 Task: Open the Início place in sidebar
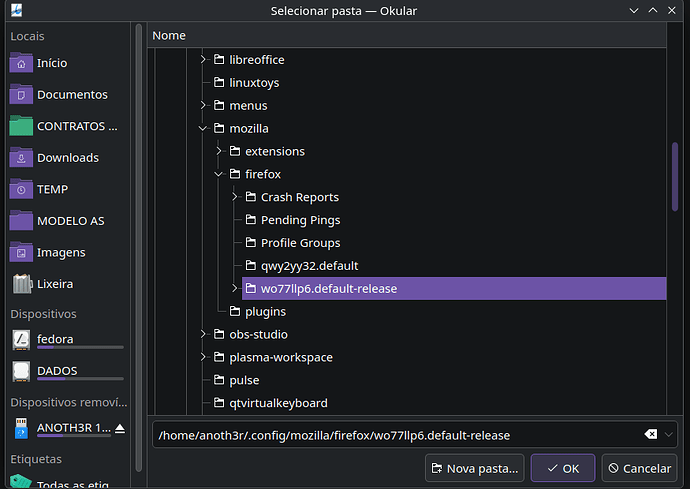[x=68, y=63]
